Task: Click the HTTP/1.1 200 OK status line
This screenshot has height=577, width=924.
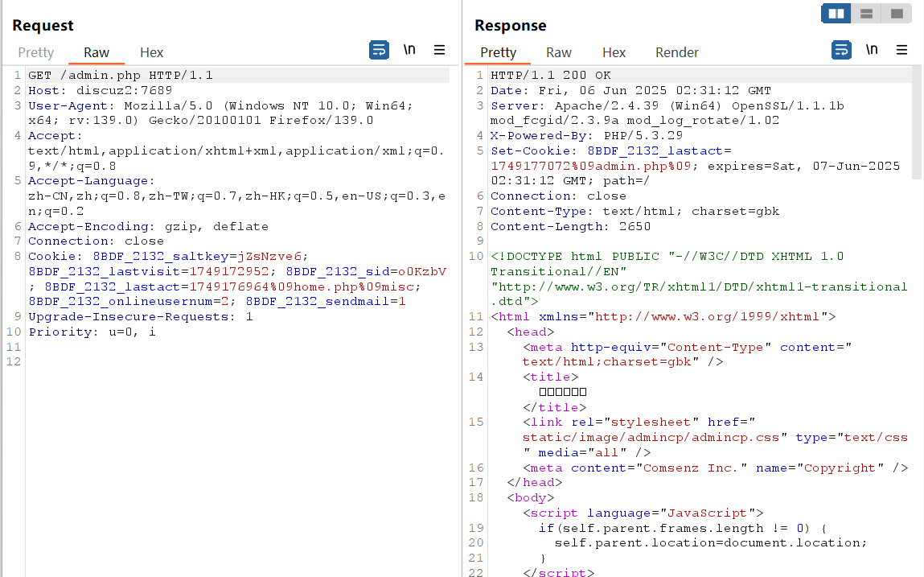Action: click(551, 76)
